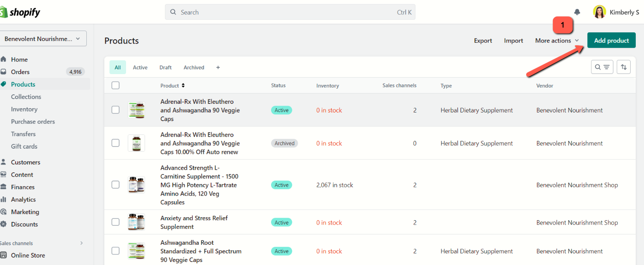Check the active Adrenal-Rx product row
The image size is (644, 265).
point(115,110)
